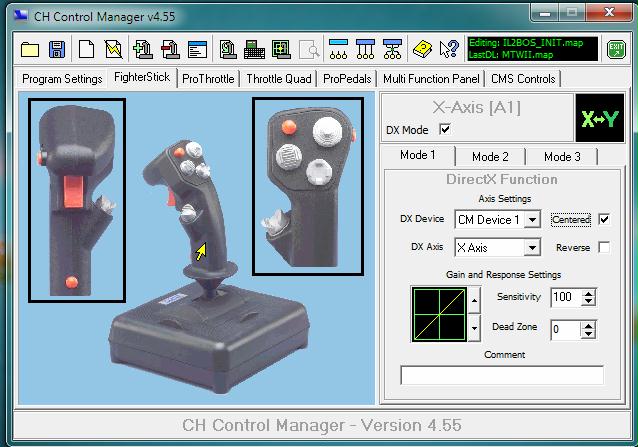638x447 pixels.
Task: Click the Centered label
Action: pos(571,220)
